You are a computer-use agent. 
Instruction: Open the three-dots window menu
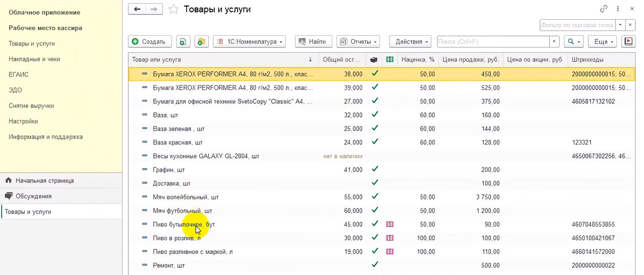click(x=618, y=9)
